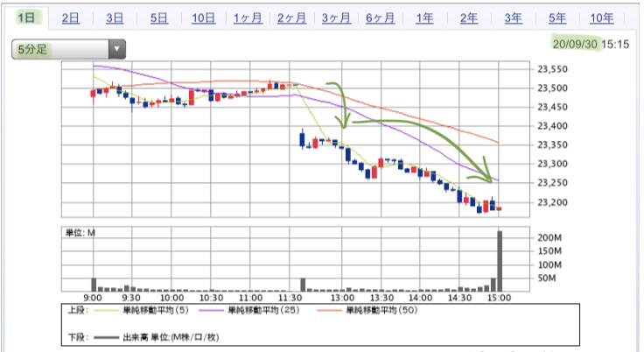Click the 10:00 time axis label

click(x=171, y=298)
